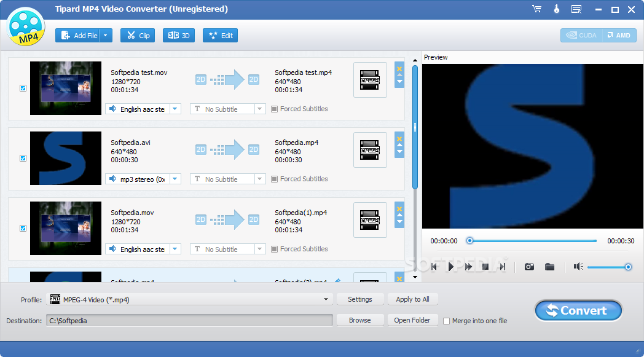Image resolution: width=644 pixels, height=357 pixels.
Task: Enable Forced Subtitles for Softpedia test.mp4
Action: pos(274,109)
